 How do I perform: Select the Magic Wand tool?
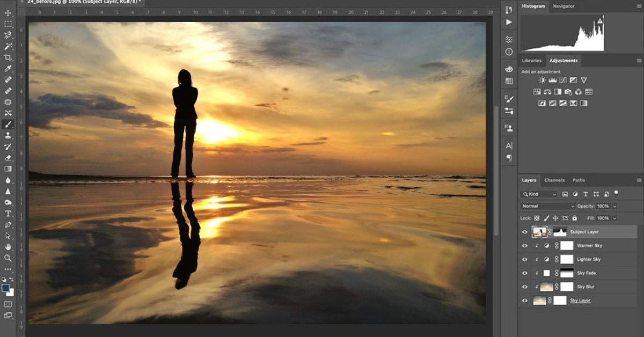(8, 47)
